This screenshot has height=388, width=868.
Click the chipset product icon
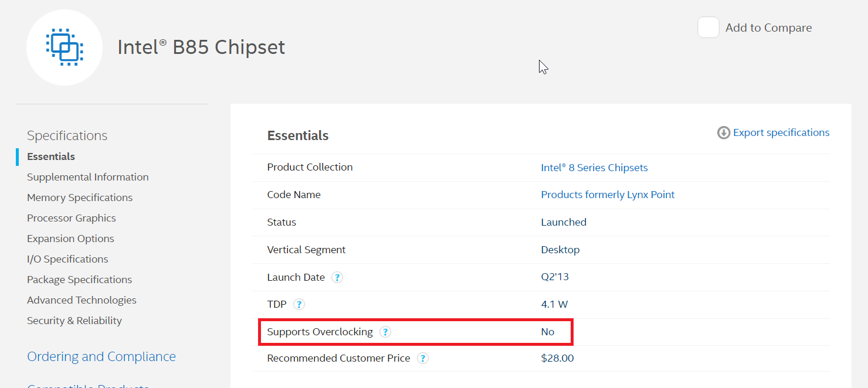tap(65, 47)
